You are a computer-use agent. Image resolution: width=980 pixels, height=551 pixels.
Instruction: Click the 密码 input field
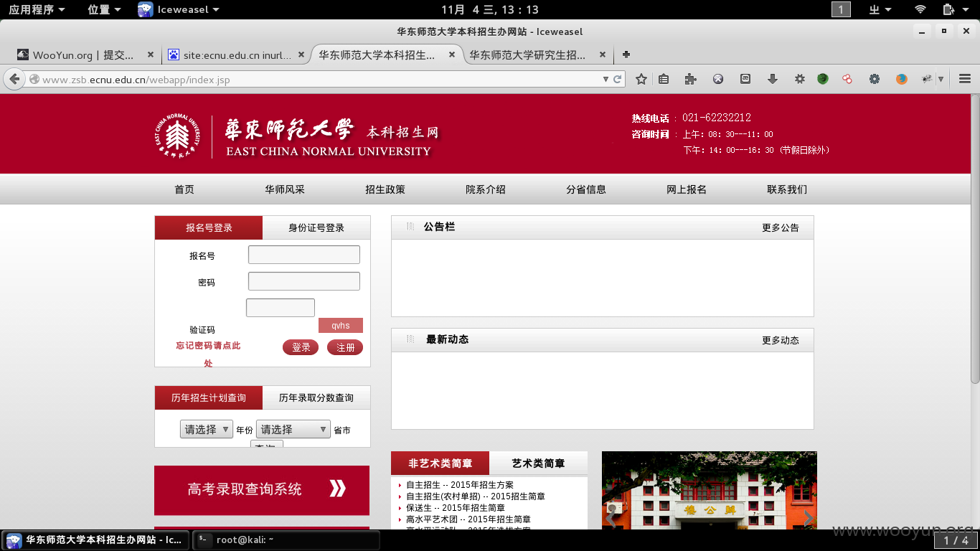click(304, 281)
